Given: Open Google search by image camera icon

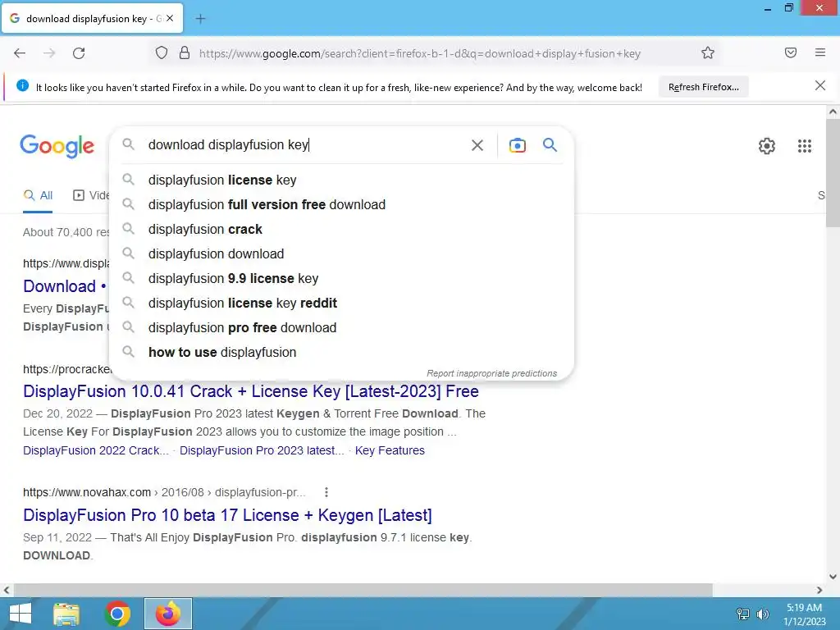Looking at the screenshot, I should (x=517, y=145).
